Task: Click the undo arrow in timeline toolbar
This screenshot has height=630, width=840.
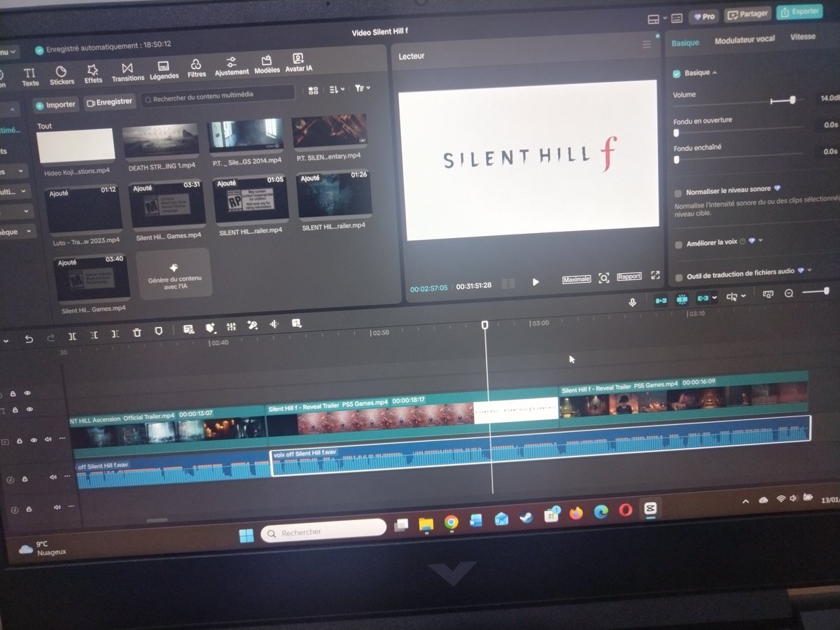Action: 29,338
